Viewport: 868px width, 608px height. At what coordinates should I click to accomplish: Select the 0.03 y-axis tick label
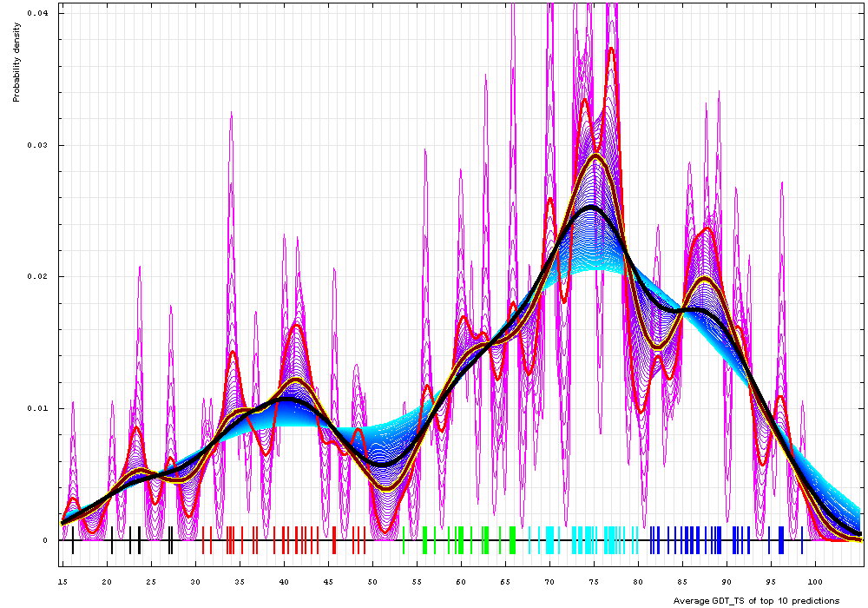pyautogui.click(x=38, y=145)
